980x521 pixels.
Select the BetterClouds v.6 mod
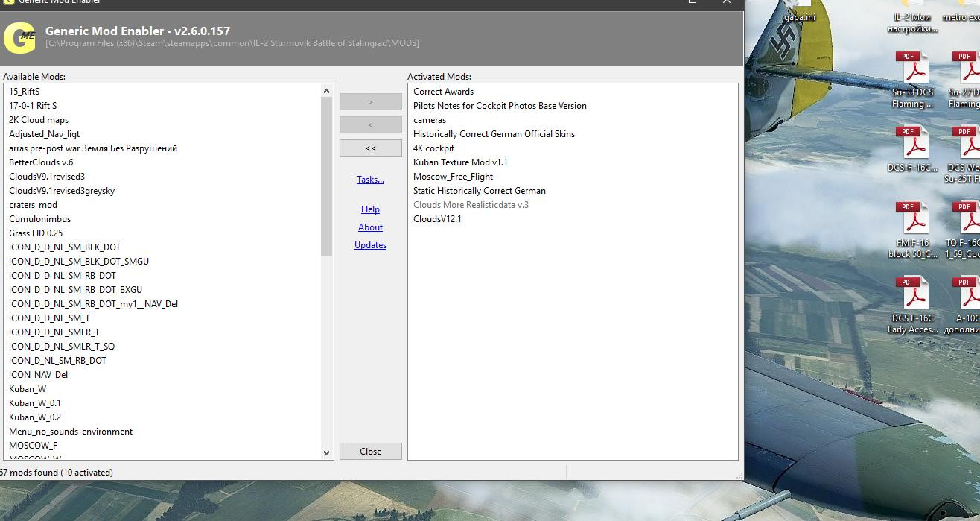click(41, 162)
